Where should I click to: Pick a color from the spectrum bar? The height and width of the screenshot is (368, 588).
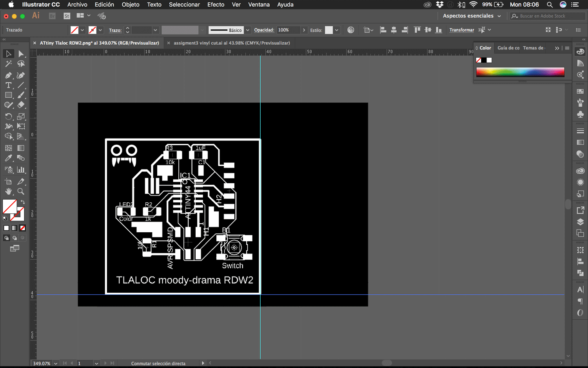click(520, 72)
